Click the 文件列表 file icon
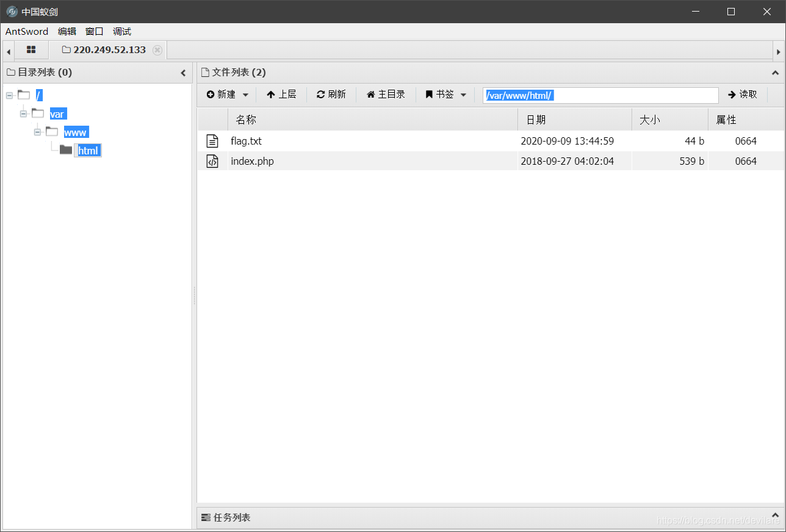 [205, 72]
